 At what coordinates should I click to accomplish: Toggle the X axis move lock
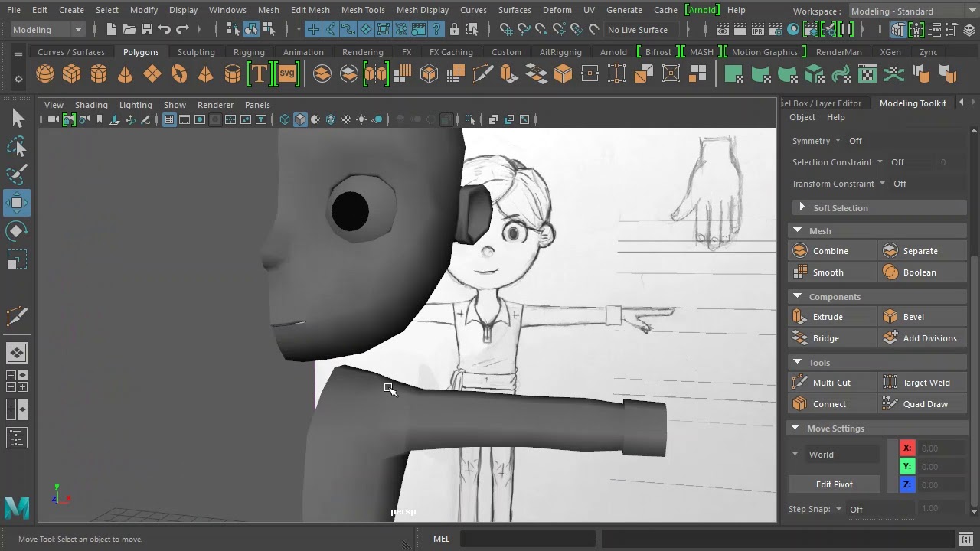click(907, 448)
